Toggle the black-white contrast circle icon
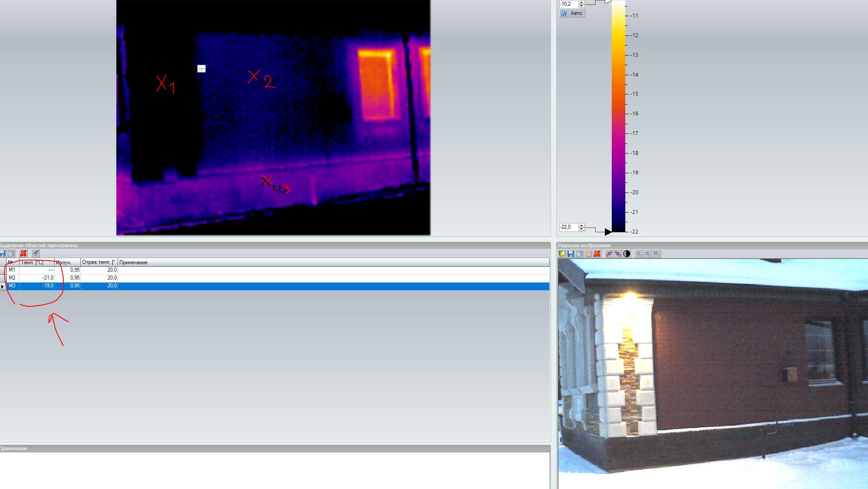The image size is (868, 489). click(x=627, y=254)
